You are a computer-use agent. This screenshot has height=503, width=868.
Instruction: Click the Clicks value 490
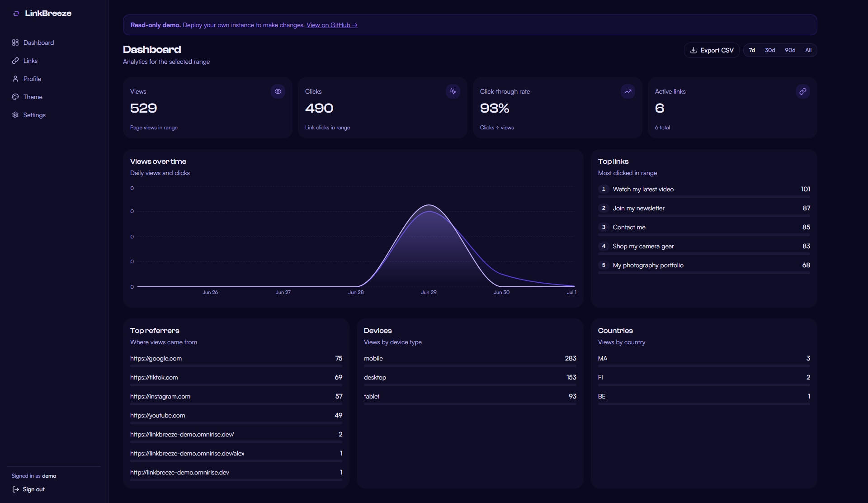[x=319, y=108]
